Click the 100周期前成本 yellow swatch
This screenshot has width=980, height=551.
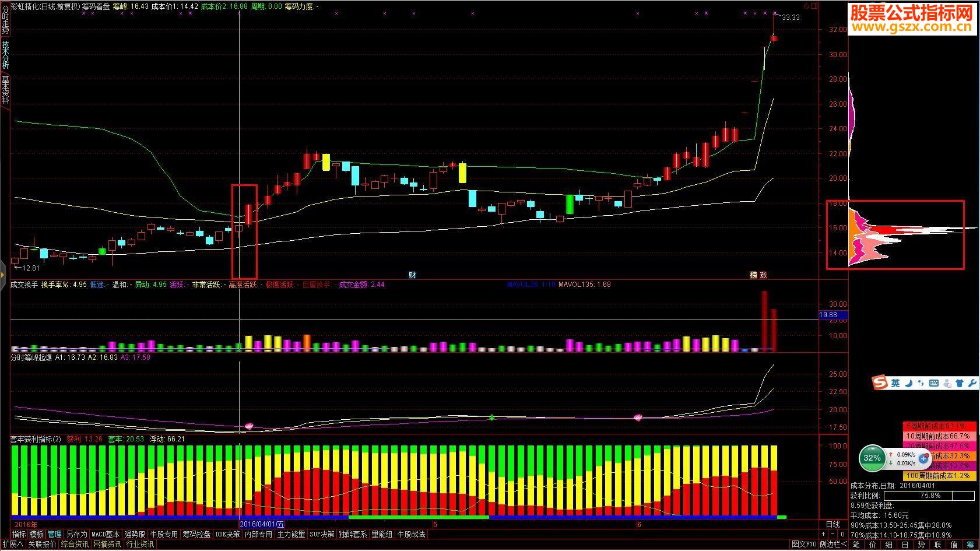[x=939, y=476]
